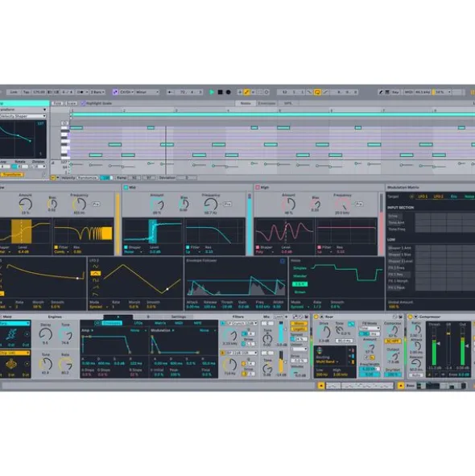Open the Meld filter A type dropdown
Screen dimensions: 475x476
click(x=242, y=323)
